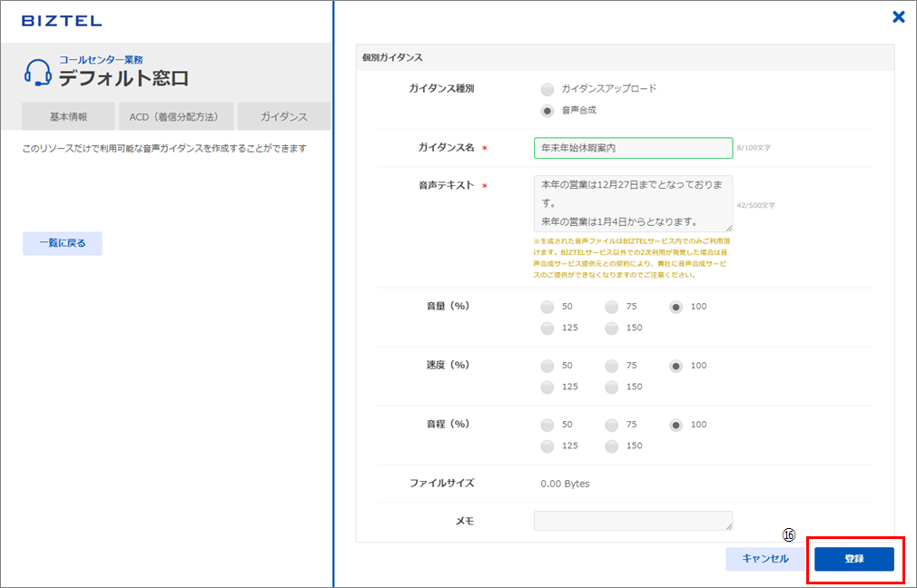
Task: Select ガイダンスアップロード radio button
Action: (547, 90)
